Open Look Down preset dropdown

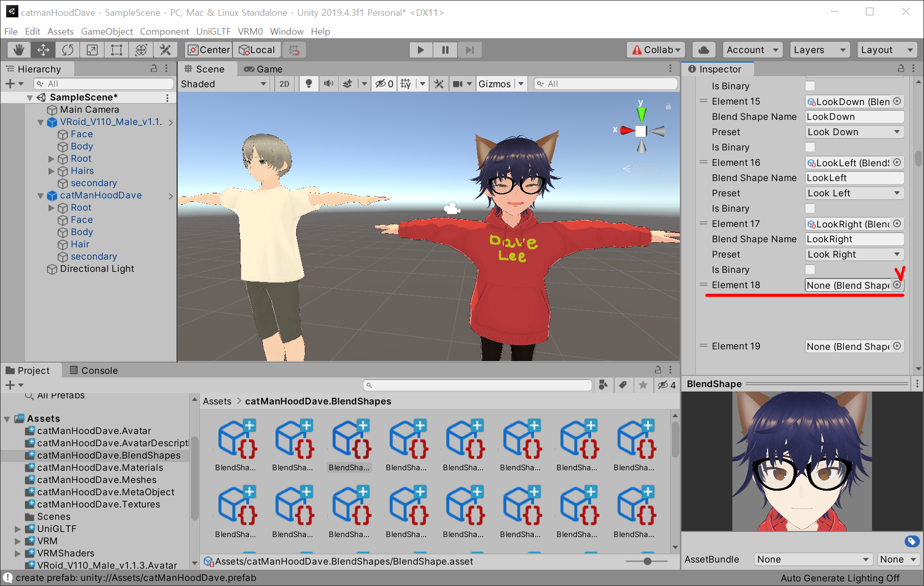tap(854, 132)
